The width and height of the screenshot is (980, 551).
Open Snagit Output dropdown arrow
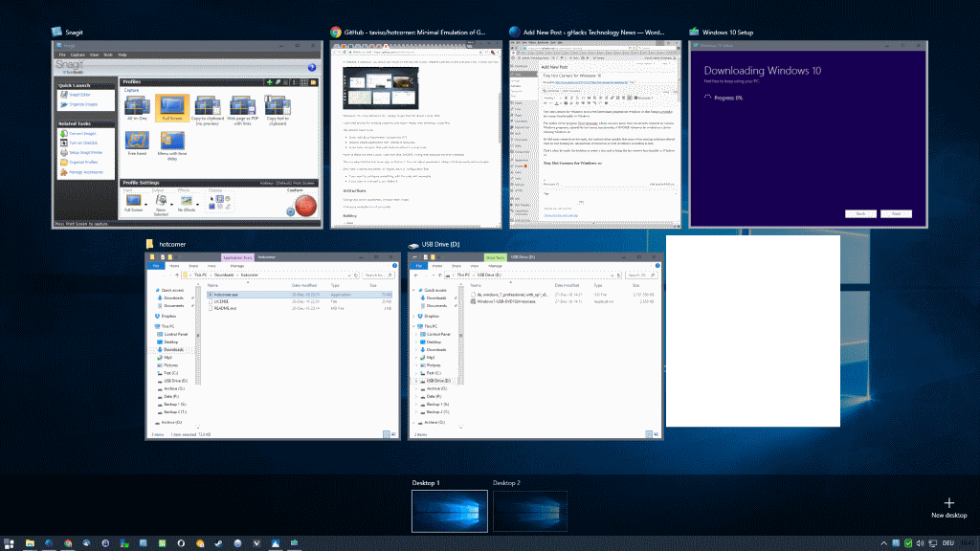(x=172, y=205)
